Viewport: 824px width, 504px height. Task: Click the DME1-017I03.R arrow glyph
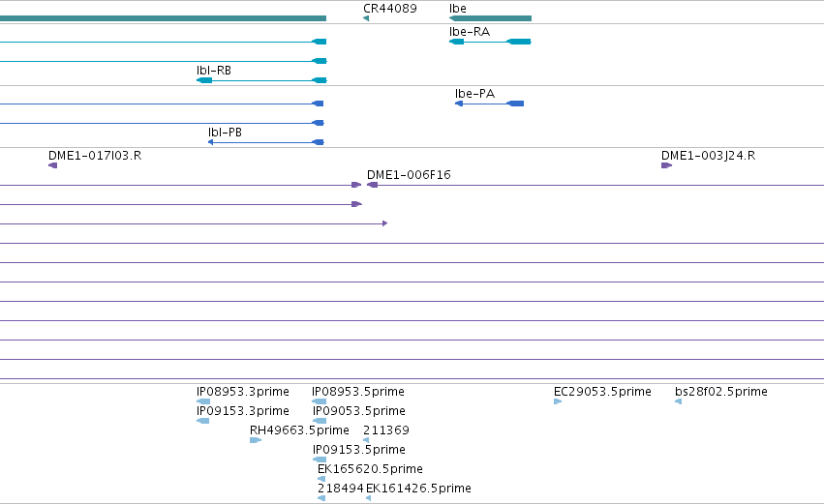[52, 165]
